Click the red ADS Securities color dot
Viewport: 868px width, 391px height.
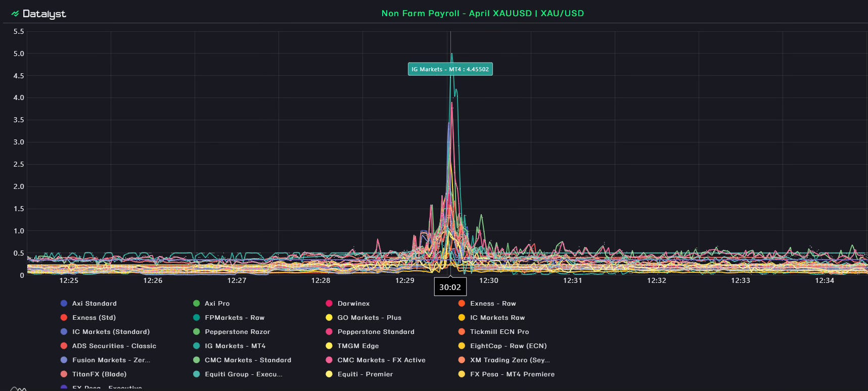click(x=64, y=346)
